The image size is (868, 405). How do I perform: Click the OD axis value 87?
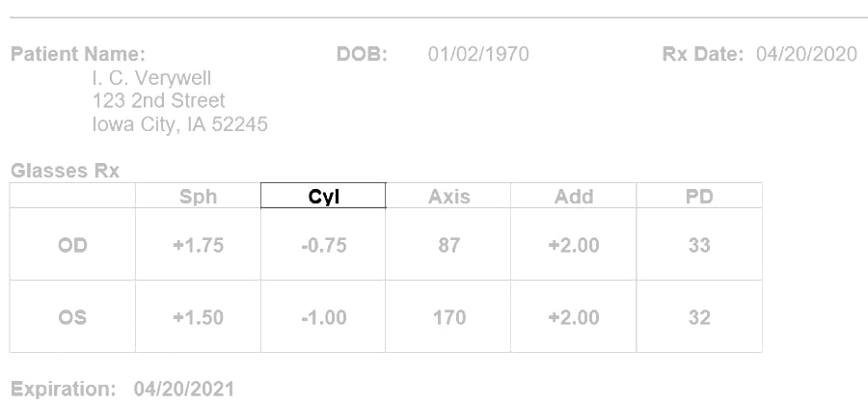coord(448,245)
